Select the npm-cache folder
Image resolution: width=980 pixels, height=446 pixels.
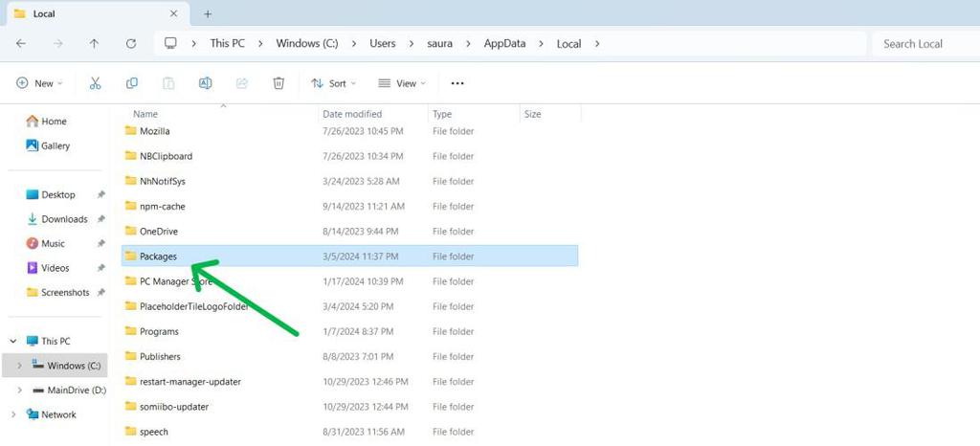(x=350, y=206)
